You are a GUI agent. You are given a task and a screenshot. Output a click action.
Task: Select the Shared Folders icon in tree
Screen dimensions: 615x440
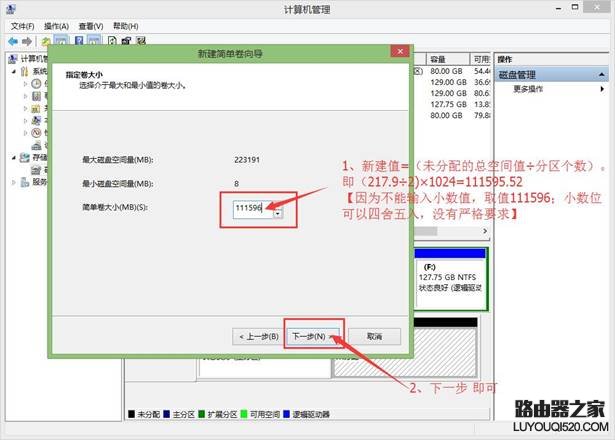pos(36,108)
